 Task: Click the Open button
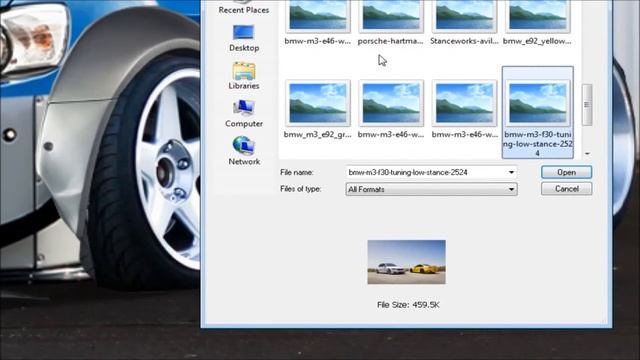click(x=567, y=172)
